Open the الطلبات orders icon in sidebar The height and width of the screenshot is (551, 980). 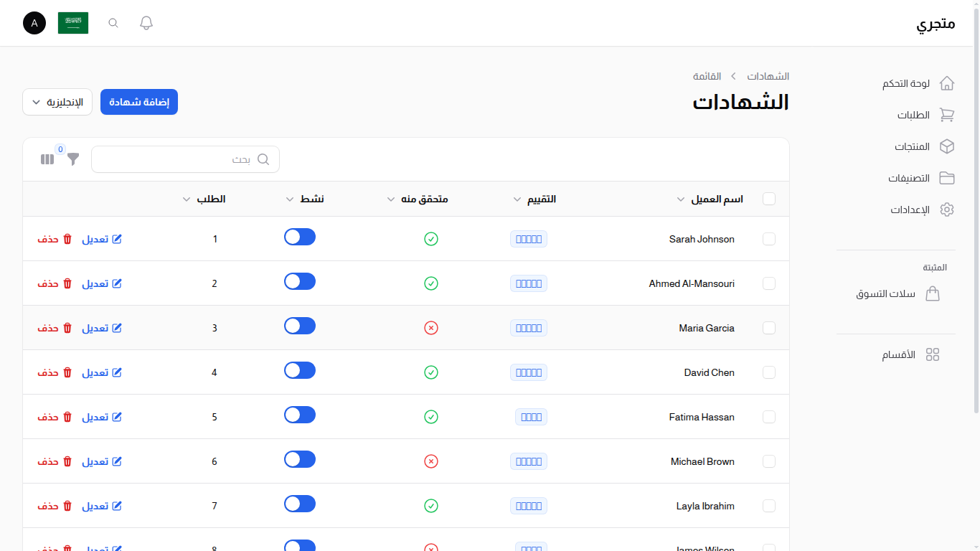947,115
